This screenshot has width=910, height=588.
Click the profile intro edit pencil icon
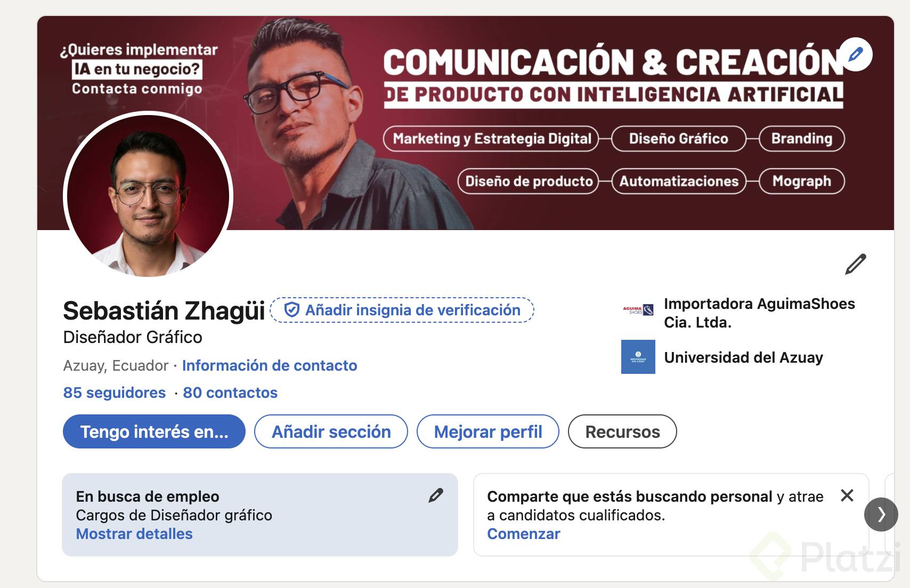pos(855,264)
